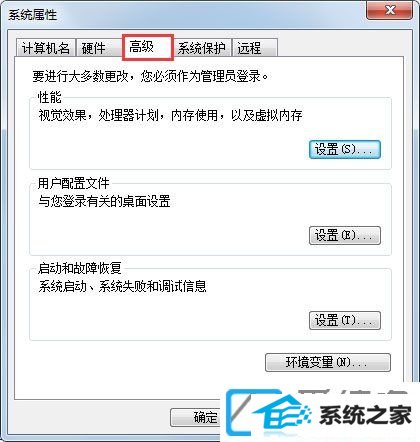
Task: Click the 性能 group label
Action: coord(50,97)
